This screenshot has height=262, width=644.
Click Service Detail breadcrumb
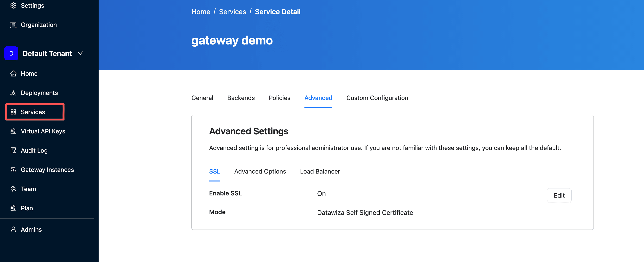[x=278, y=12]
